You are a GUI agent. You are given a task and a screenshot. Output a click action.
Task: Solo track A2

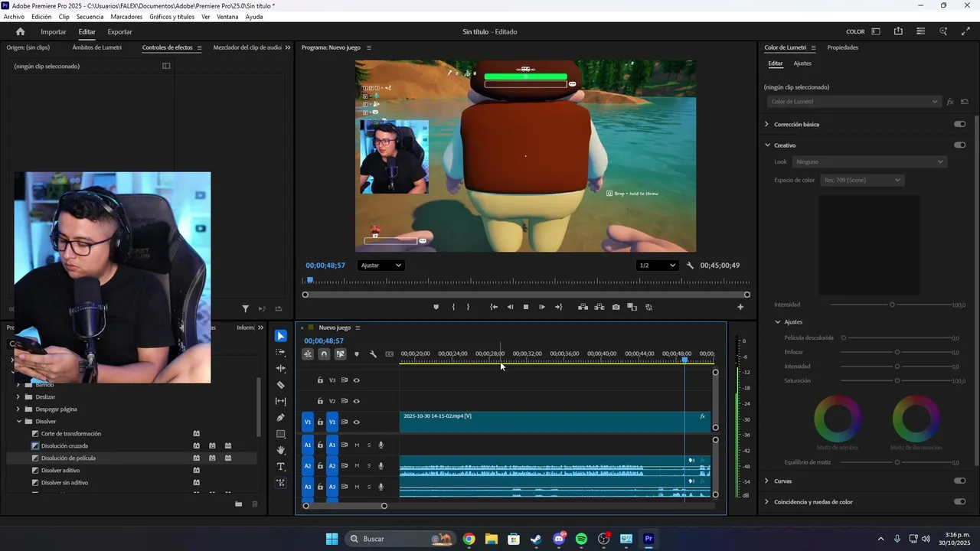pos(369,466)
